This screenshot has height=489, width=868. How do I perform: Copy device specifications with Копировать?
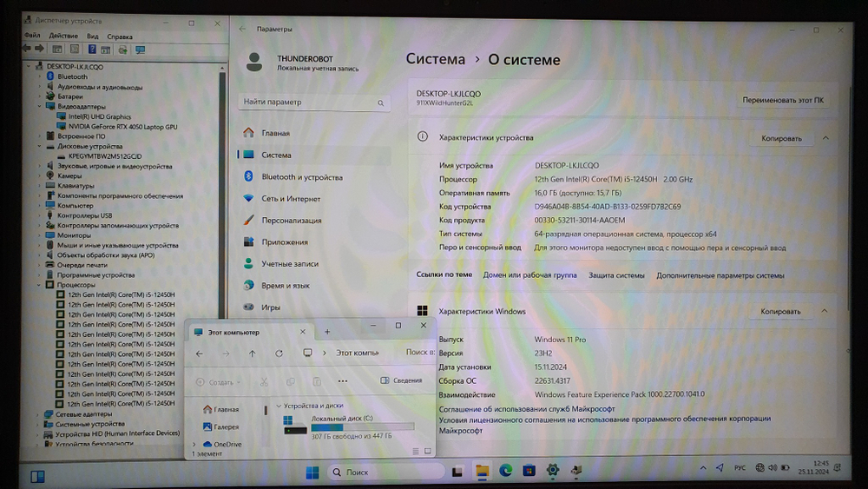(781, 138)
